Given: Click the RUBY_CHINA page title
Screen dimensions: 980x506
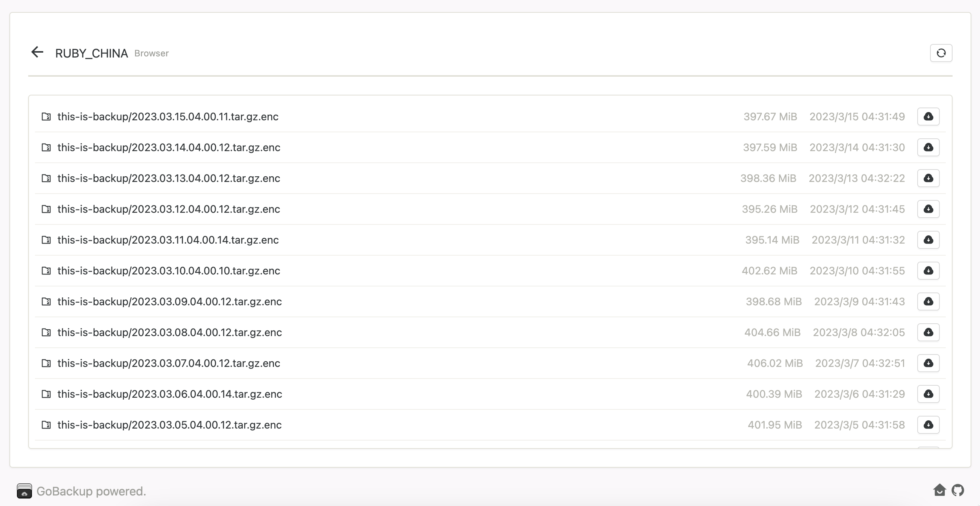Looking at the screenshot, I should tap(91, 53).
